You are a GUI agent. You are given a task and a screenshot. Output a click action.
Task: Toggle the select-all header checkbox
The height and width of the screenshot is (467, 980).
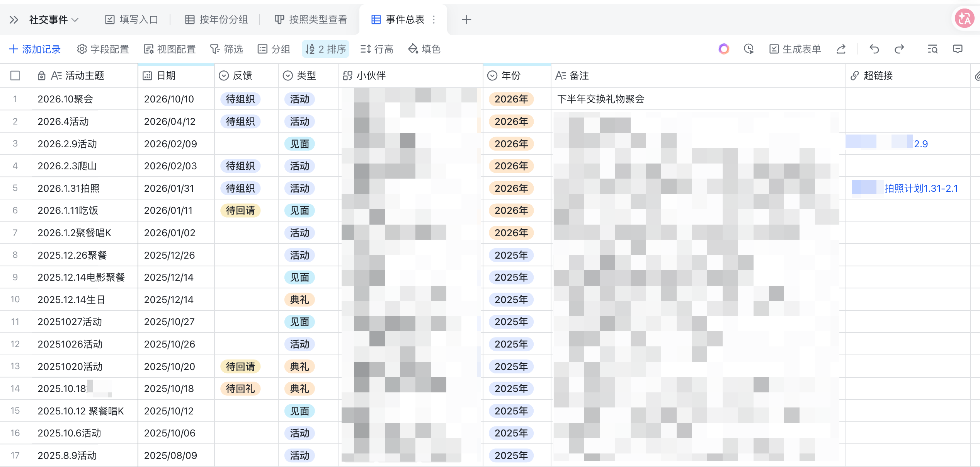click(x=15, y=75)
